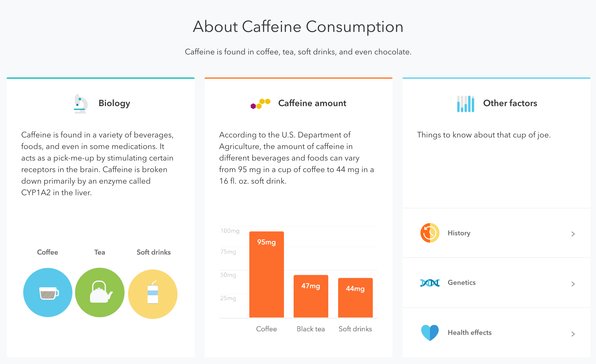The height and width of the screenshot is (364, 596).
Task: Select the yellow soft drink can icon
Action: pos(153,294)
